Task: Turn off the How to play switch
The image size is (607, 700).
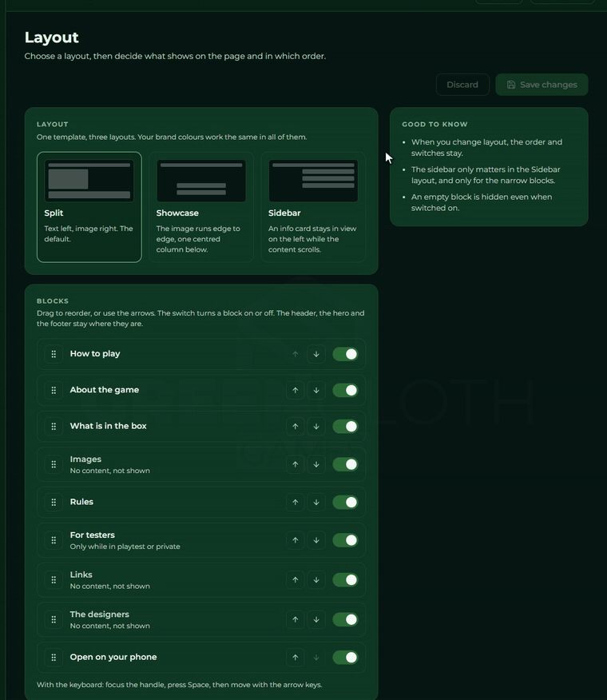Action: (x=346, y=354)
